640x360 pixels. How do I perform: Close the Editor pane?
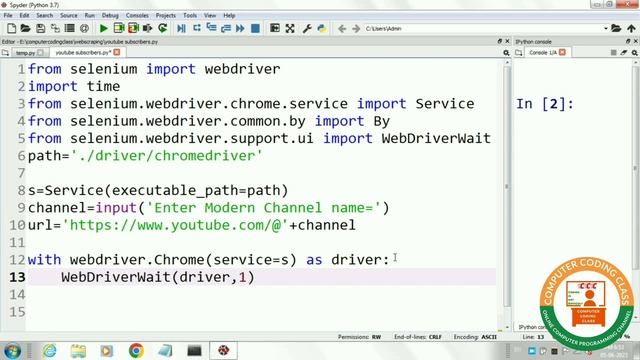[x=507, y=41]
